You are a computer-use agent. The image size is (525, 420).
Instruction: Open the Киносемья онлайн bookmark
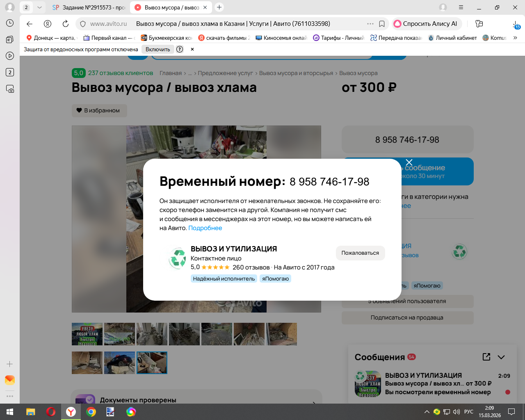(x=281, y=38)
